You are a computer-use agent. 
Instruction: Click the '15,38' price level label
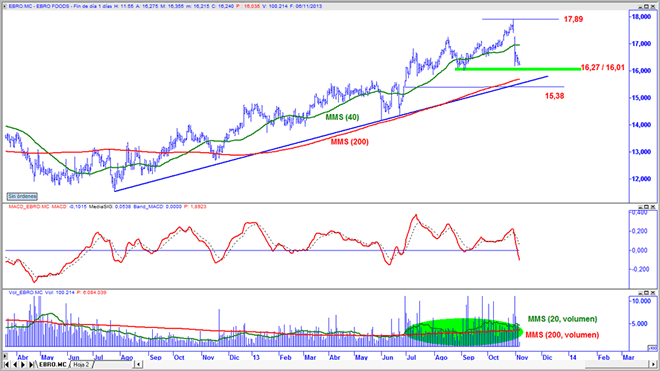coord(554,96)
